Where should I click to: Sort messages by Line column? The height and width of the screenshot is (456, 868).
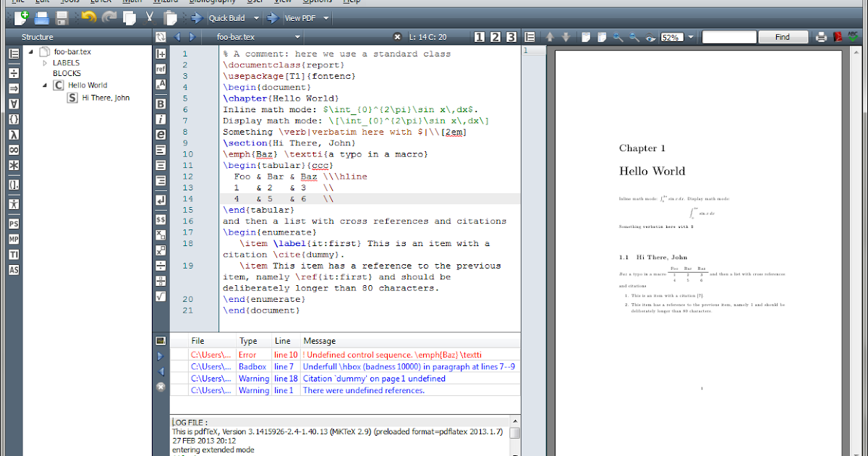pyautogui.click(x=285, y=341)
